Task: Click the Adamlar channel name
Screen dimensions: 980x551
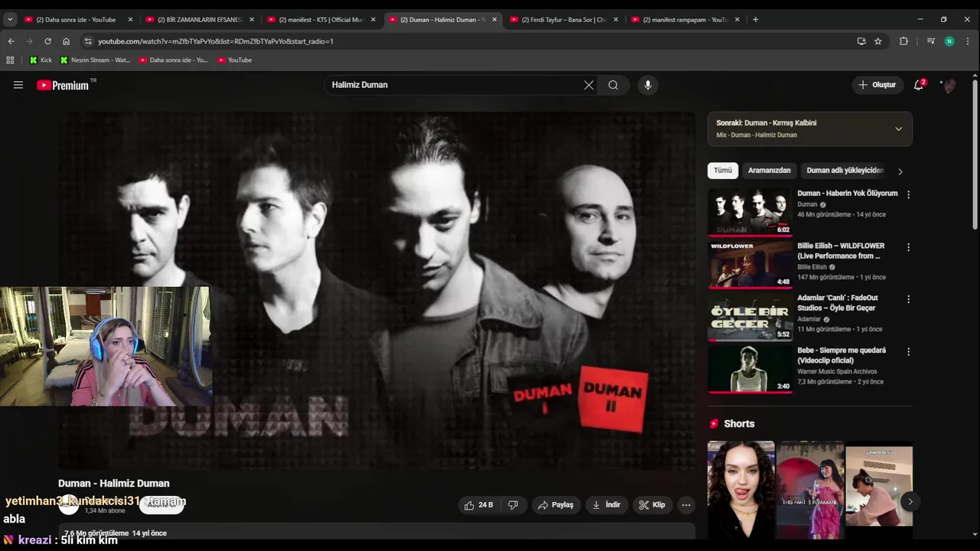Action: (x=808, y=319)
